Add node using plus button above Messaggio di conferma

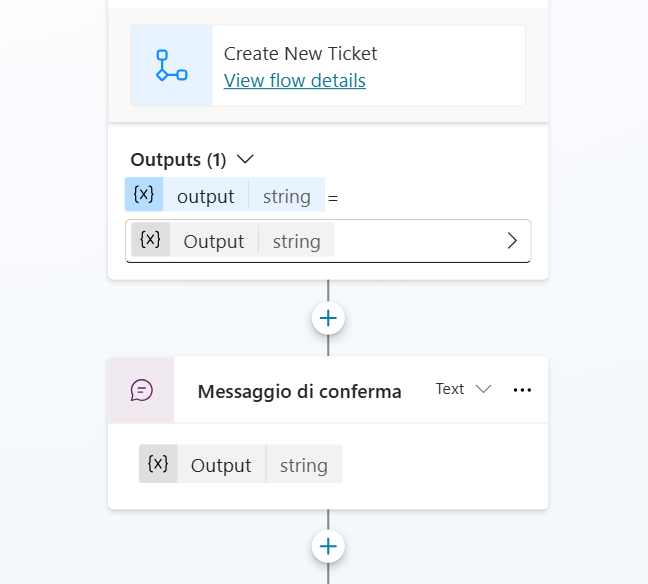(328, 318)
